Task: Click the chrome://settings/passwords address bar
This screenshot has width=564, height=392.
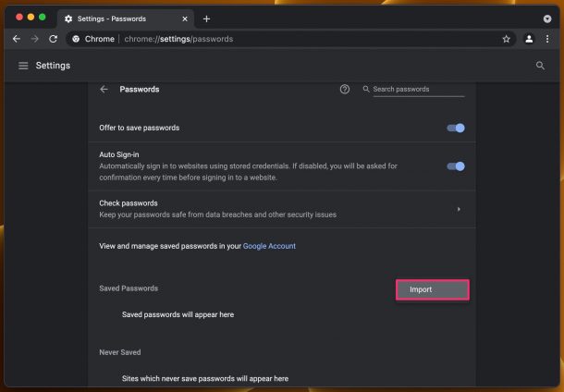Action: point(284,39)
